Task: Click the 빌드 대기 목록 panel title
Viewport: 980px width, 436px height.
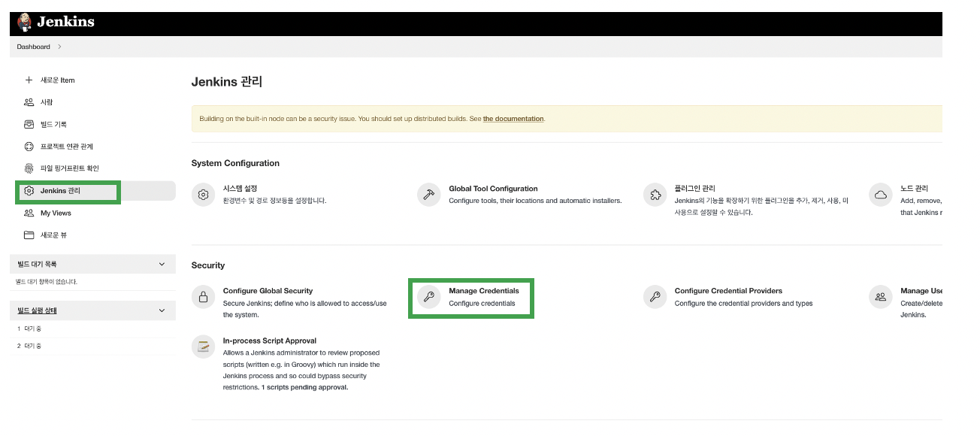Action: point(38,264)
